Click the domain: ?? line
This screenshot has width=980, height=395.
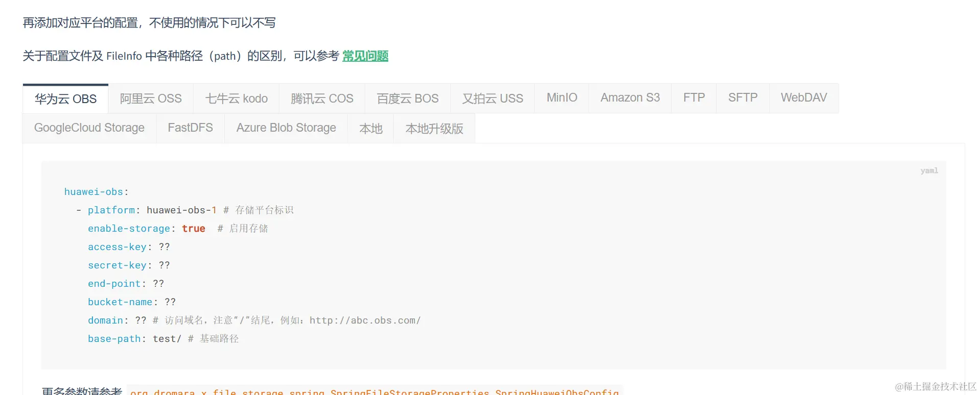pyautogui.click(x=254, y=320)
